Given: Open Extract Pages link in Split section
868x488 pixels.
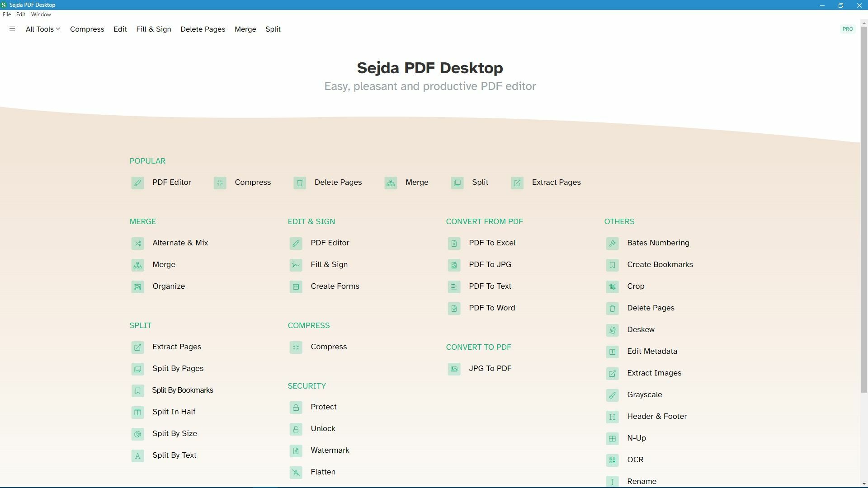Looking at the screenshot, I should point(177,347).
